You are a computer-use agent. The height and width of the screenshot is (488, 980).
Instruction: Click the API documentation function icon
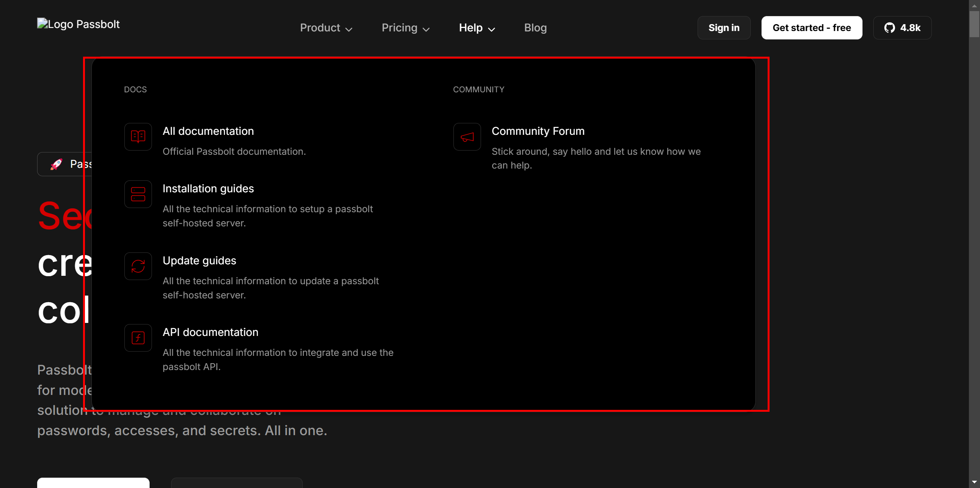(138, 338)
